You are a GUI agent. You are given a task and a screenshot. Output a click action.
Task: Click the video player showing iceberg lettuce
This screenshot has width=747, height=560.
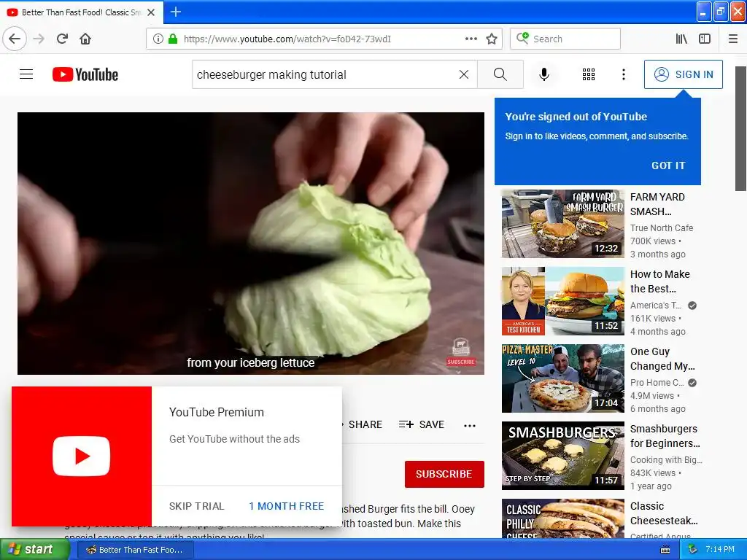tap(251, 244)
